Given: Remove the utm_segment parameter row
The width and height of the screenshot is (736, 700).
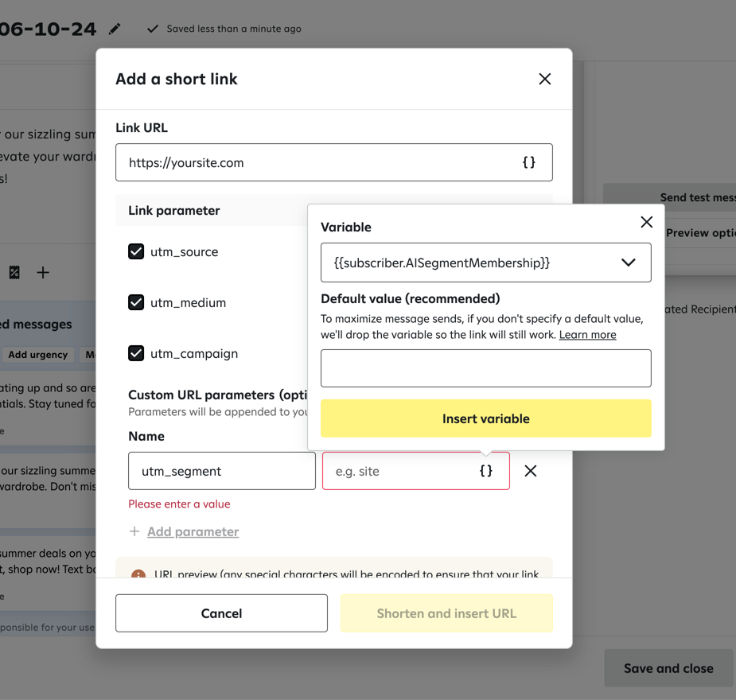Looking at the screenshot, I should click(530, 471).
